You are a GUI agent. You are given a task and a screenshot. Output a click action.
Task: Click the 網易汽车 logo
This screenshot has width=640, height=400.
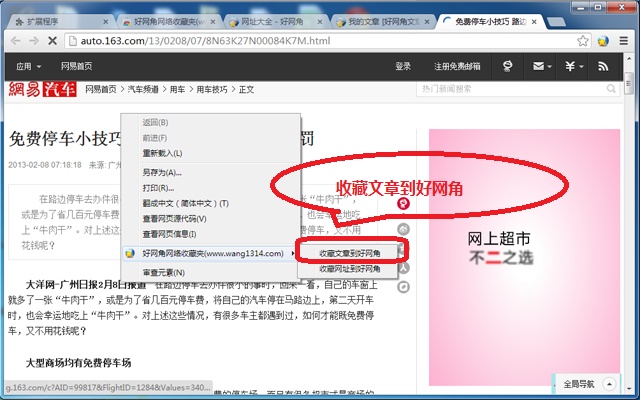pyautogui.click(x=42, y=89)
